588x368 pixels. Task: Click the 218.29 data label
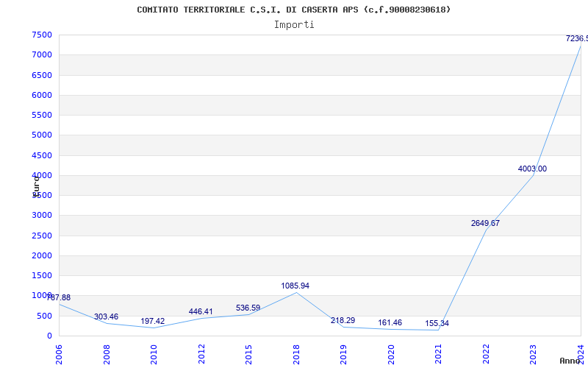pos(343,320)
